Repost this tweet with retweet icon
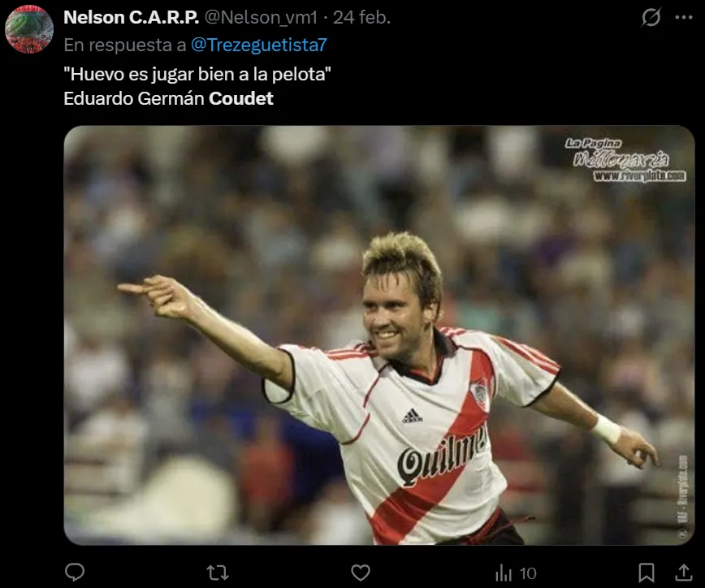Screen dimensions: 705x588 tap(218, 573)
